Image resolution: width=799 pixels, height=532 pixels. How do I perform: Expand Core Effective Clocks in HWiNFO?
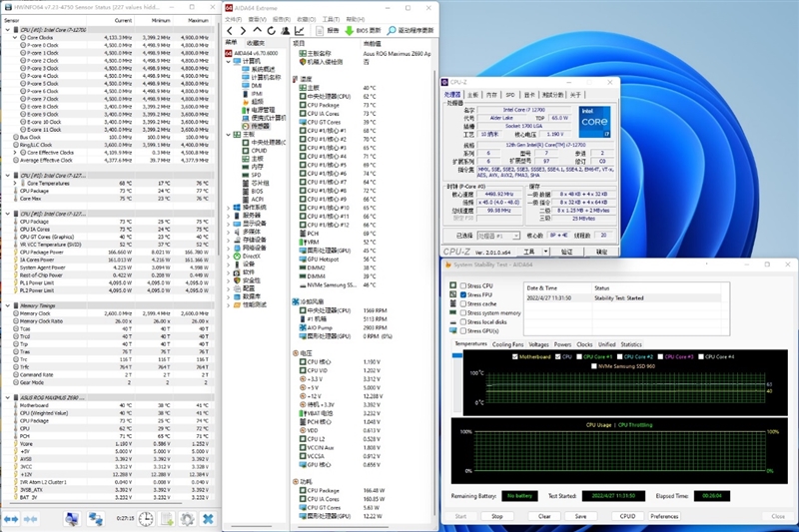click(15, 153)
